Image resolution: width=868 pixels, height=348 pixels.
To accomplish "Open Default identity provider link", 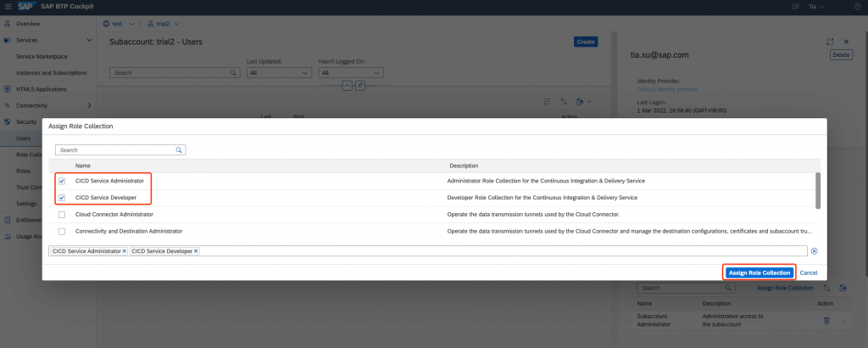I will [x=667, y=88].
